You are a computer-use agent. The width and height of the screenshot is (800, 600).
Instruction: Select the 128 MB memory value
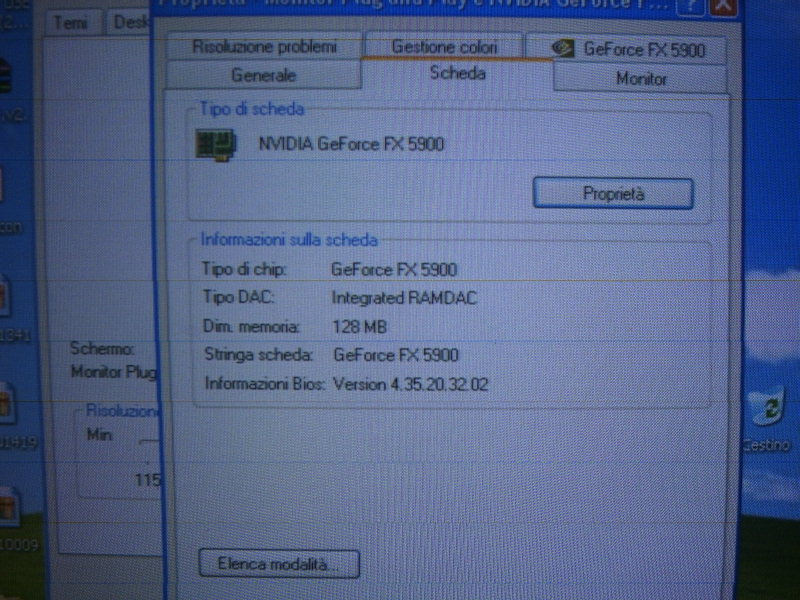pos(360,327)
